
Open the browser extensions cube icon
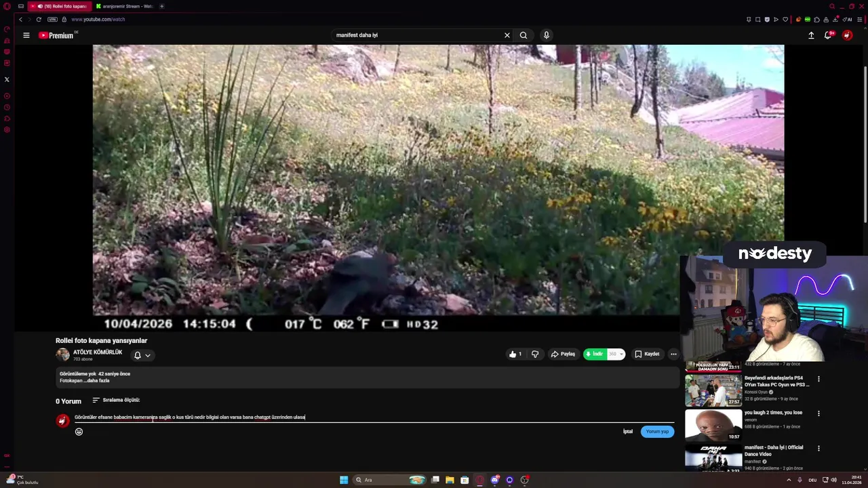click(x=816, y=19)
